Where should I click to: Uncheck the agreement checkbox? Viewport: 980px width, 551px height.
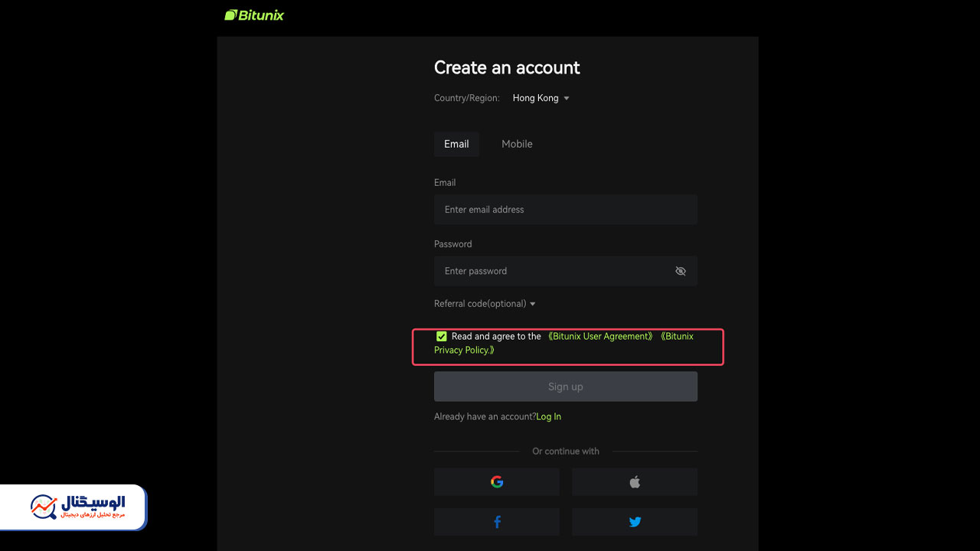tap(442, 336)
